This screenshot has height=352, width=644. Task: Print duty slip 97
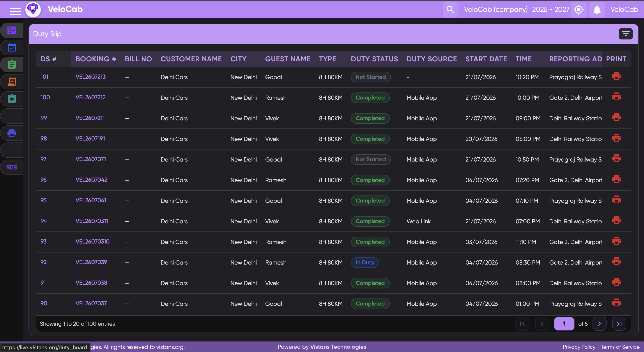(x=616, y=158)
